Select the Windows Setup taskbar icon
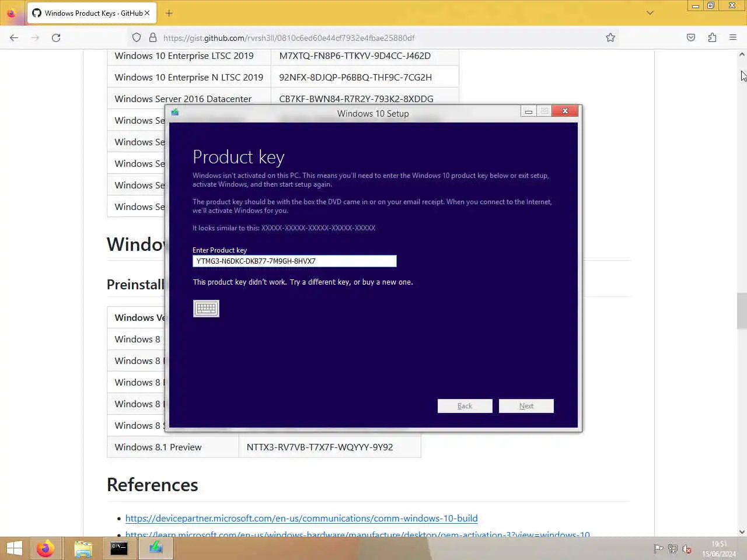The image size is (747, 560). 155,548
